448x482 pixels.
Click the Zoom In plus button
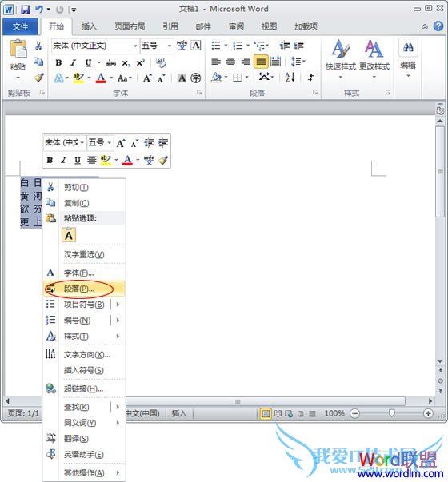428,413
